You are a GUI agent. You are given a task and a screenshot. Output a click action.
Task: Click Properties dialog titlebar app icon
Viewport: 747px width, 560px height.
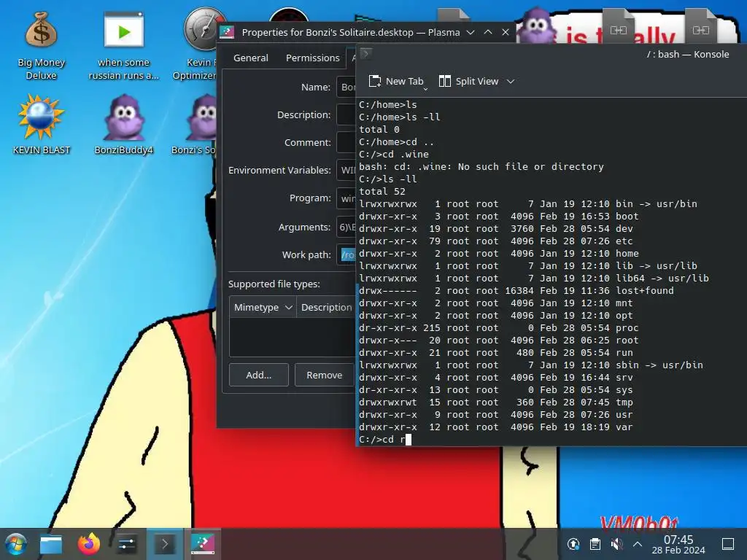pos(227,32)
